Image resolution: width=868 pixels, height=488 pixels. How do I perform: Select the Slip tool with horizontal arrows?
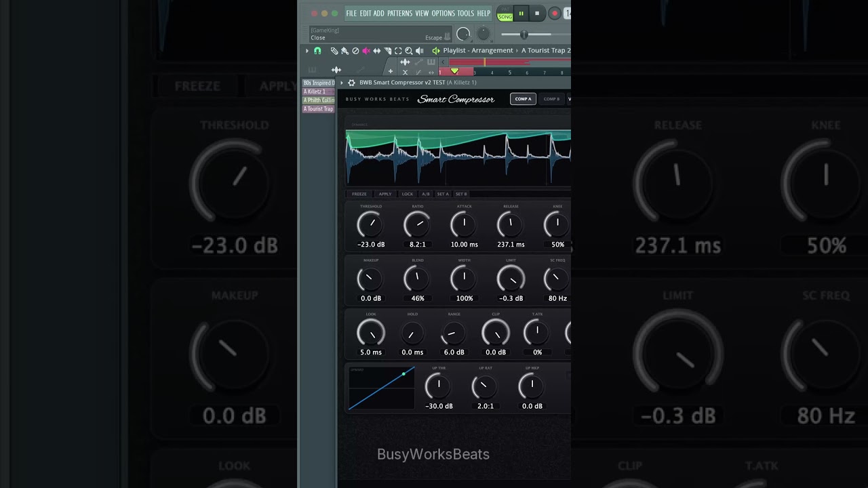[377, 51]
